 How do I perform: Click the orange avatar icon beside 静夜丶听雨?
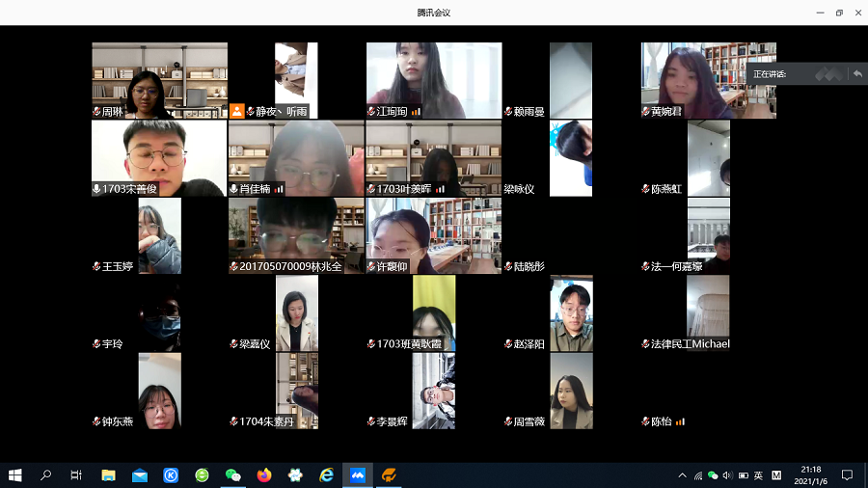pos(236,111)
